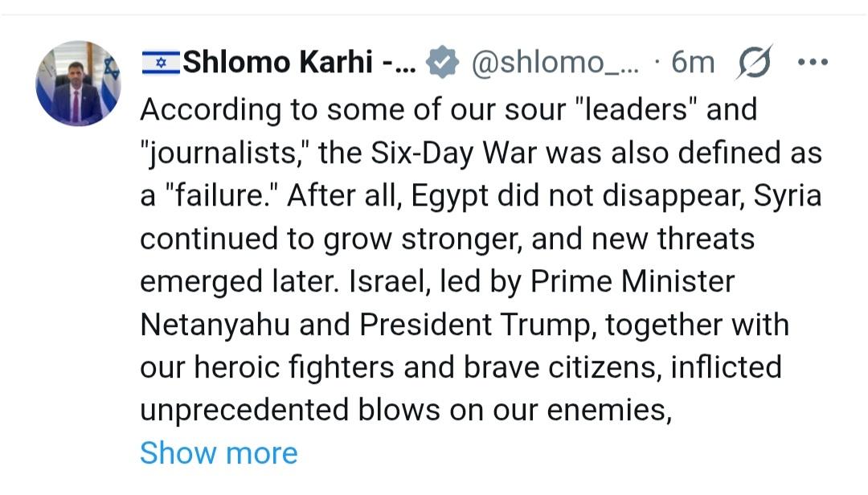Click the line starting "According to some"
The width and height of the screenshot is (868, 495).
448,108
